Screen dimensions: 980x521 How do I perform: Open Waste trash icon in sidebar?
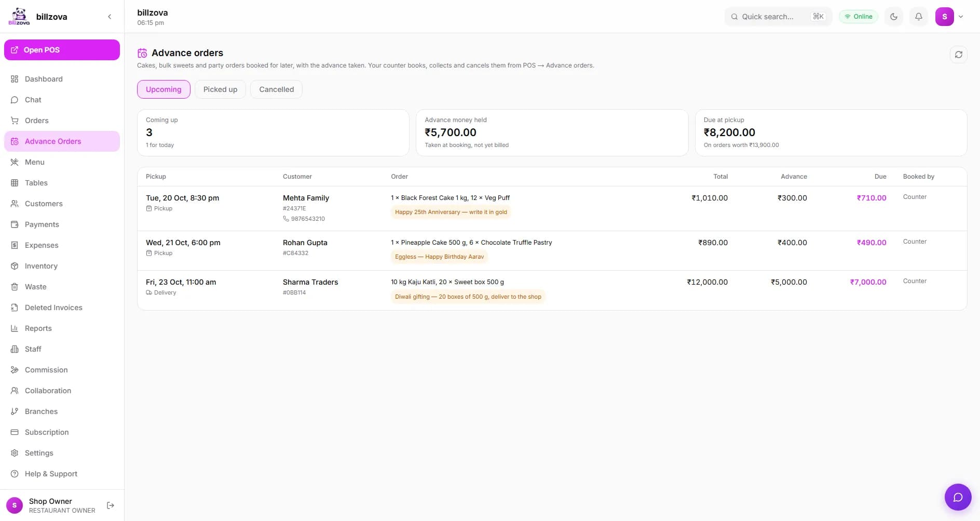(x=15, y=287)
